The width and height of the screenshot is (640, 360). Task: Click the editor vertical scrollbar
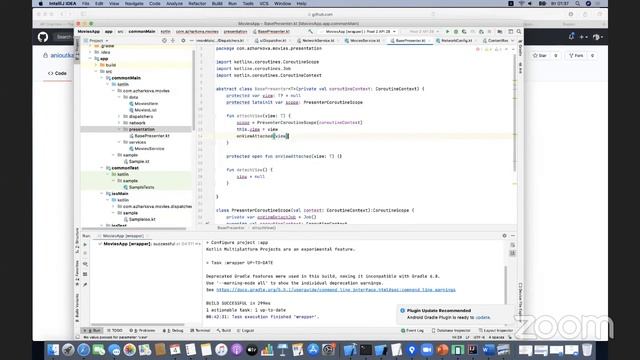pos(515,112)
